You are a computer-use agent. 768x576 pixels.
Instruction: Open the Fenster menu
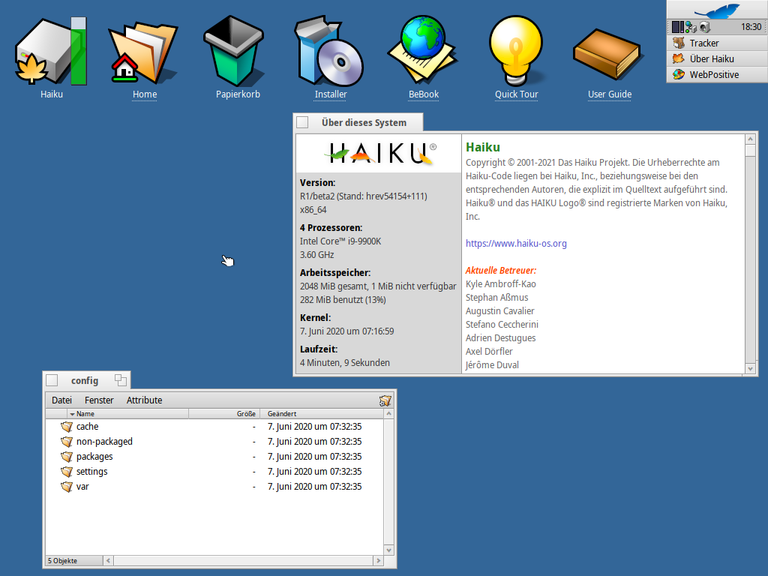(99, 400)
